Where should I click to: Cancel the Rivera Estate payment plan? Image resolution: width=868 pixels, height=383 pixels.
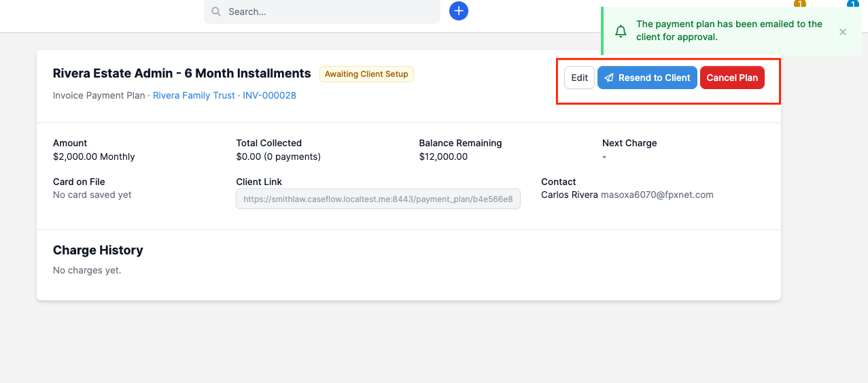pos(732,78)
